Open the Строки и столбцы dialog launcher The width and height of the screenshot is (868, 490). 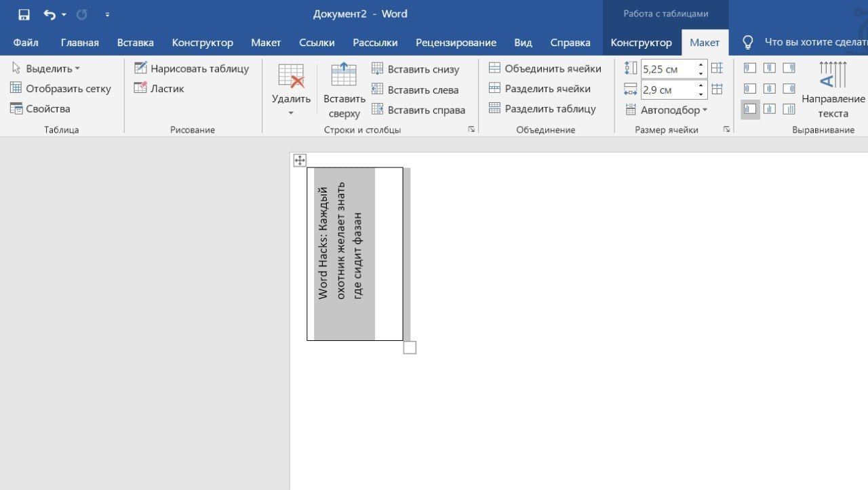coord(471,129)
